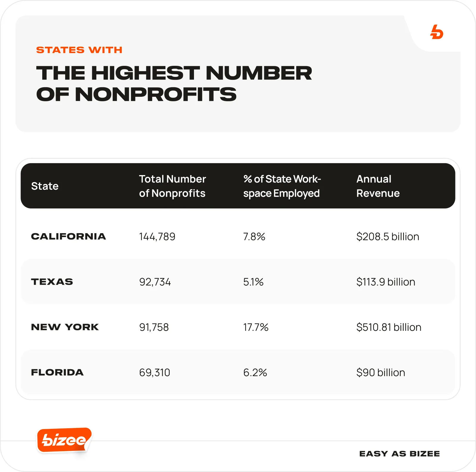Click California's nonprofit count 144,789
Screen dimensions: 476x472
pyautogui.click(x=157, y=237)
